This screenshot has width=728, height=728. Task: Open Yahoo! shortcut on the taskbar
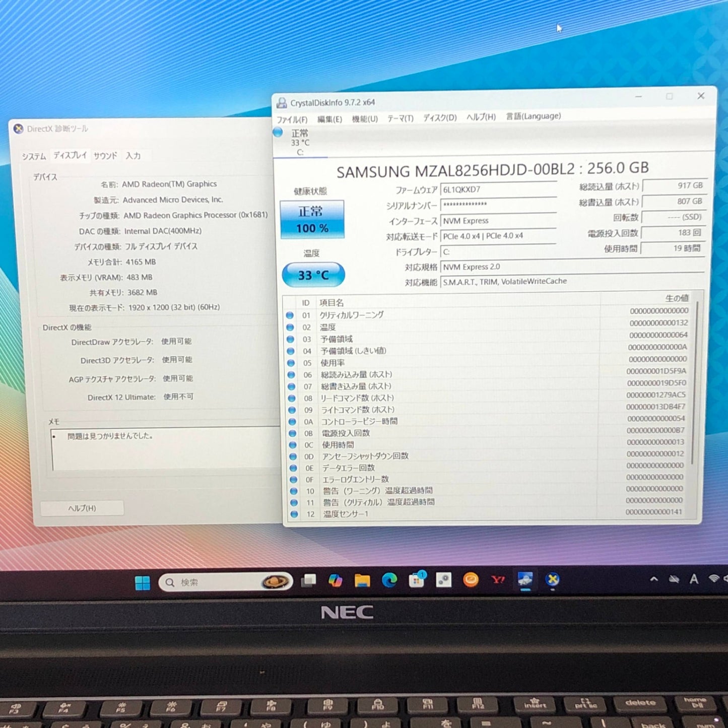point(498,579)
